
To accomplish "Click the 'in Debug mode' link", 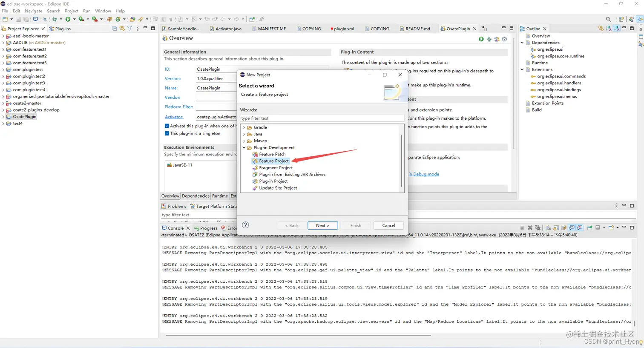I will [424, 174].
